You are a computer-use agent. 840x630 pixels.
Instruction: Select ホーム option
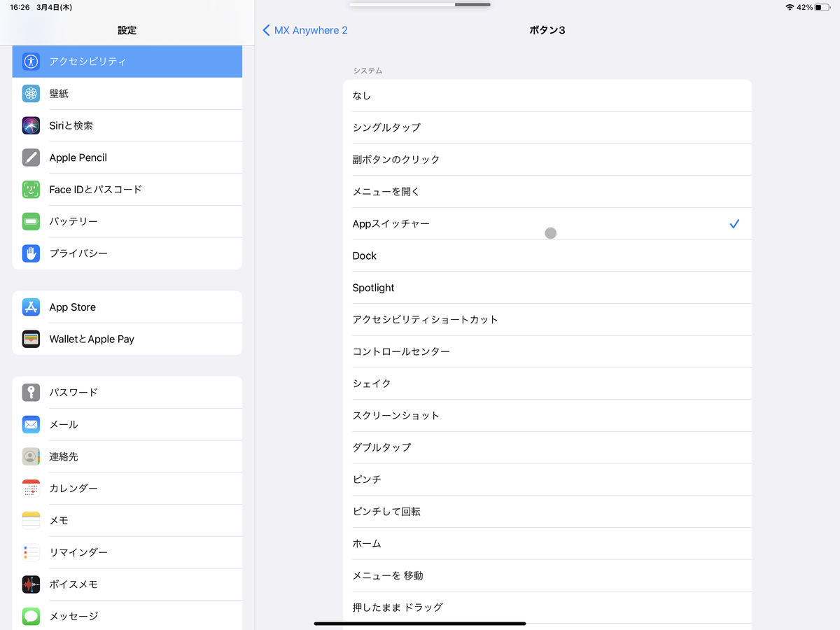547,544
